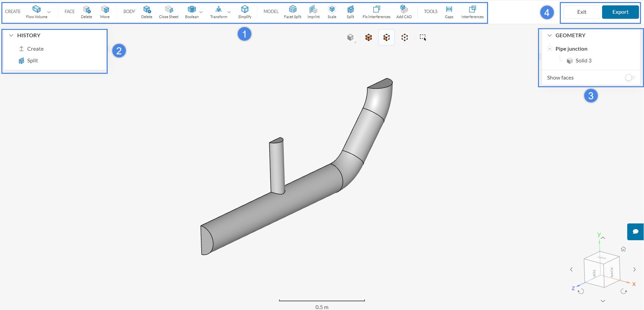The height and width of the screenshot is (310, 644).
Task: Select the Scale model tool
Action: pyautogui.click(x=332, y=12)
